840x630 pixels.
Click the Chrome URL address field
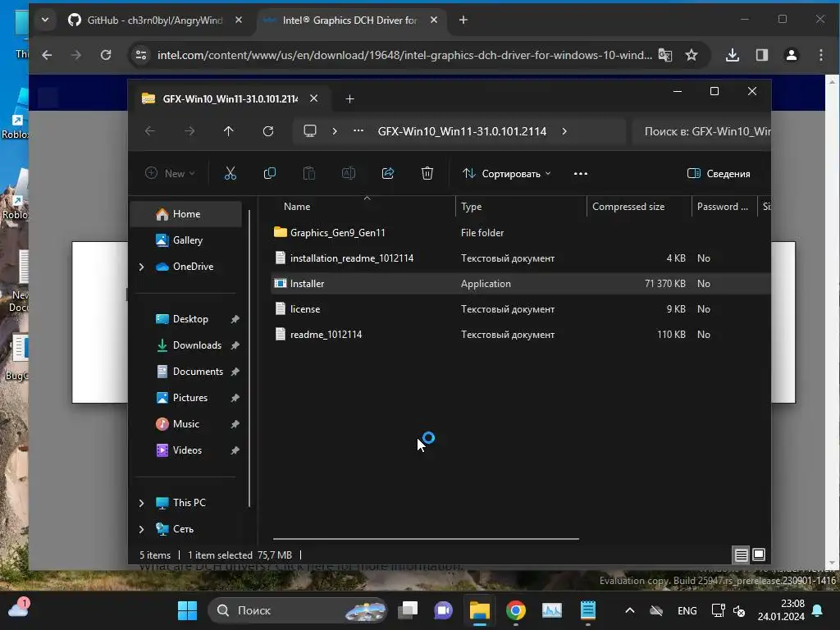(x=404, y=55)
